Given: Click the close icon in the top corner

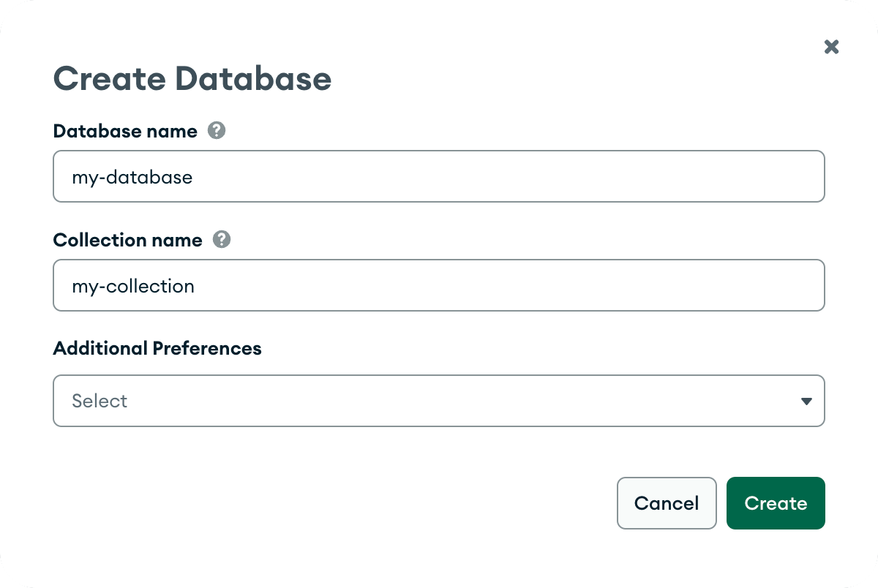Looking at the screenshot, I should 831,47.
